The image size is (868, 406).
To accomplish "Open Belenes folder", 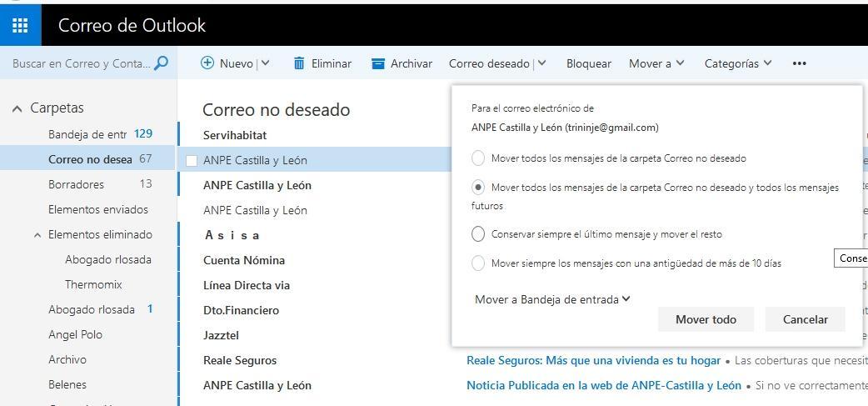I will (67, 384).
